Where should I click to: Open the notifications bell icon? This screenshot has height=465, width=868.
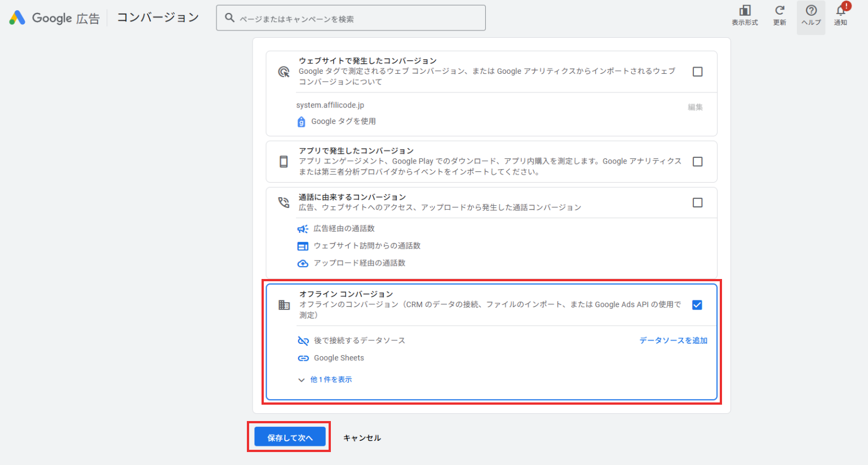click(x=840, y=11)
